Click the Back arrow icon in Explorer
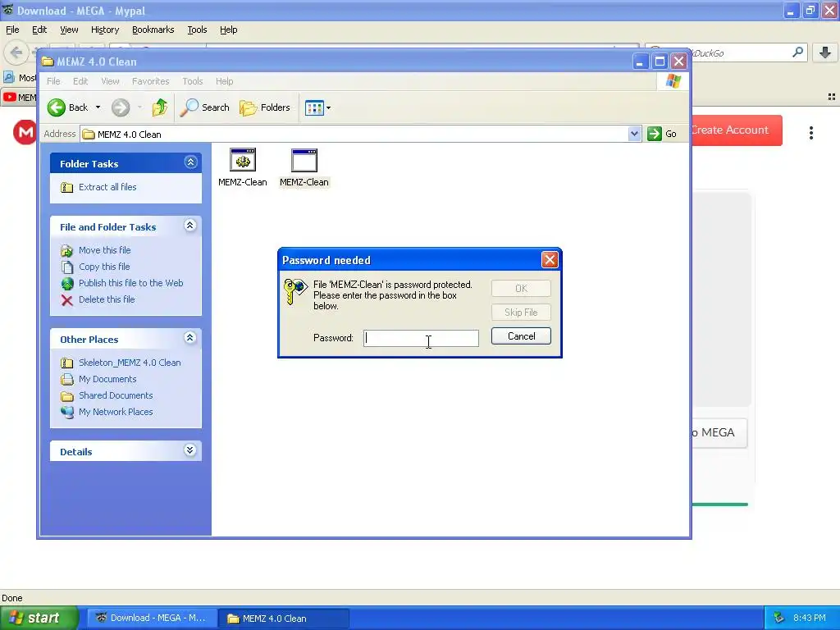The image size is (840, 630). tap(57, 107)
